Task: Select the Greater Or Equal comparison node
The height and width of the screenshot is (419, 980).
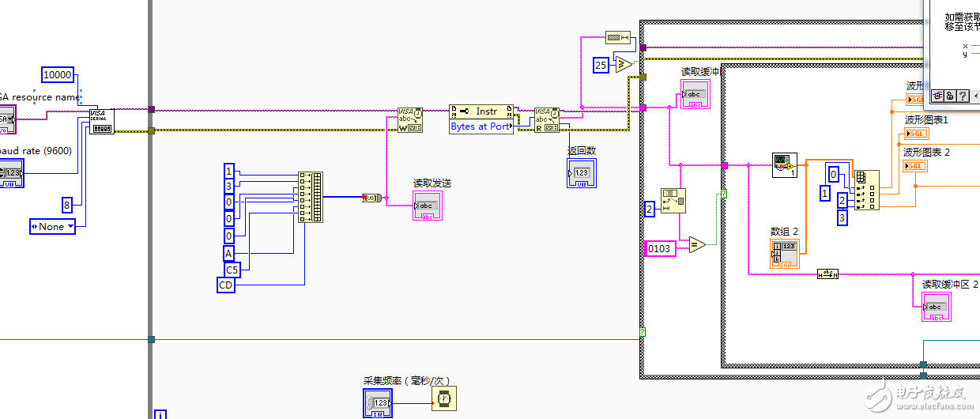Action: 624,64
